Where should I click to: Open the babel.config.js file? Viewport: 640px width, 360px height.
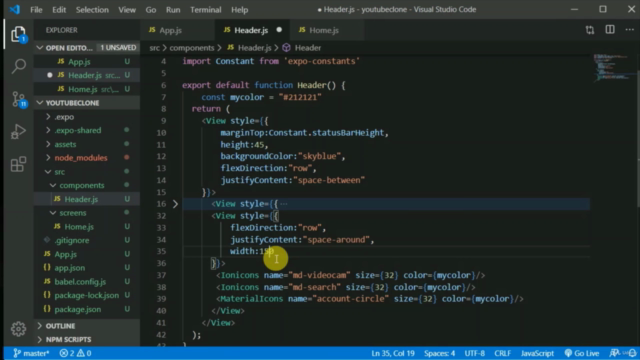pos(87,282)
